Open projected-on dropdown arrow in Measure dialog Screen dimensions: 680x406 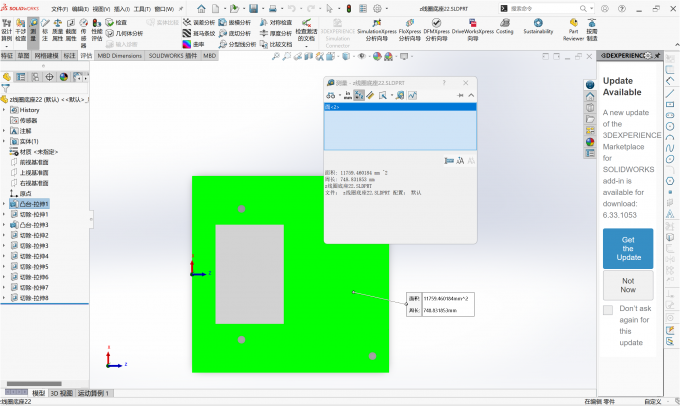click(392, 95)
